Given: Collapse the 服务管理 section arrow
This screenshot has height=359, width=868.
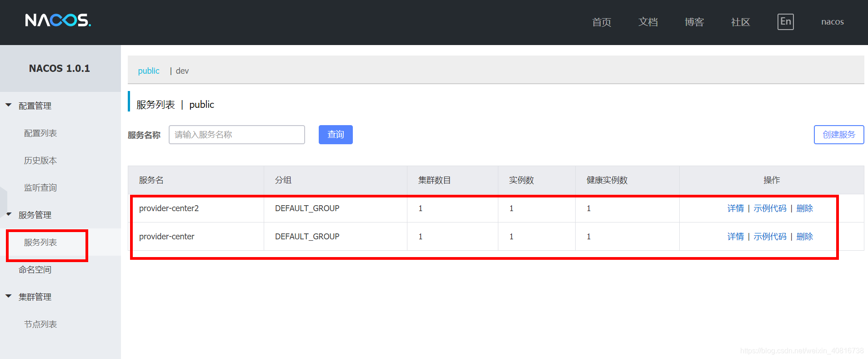Looking at the screenshot, I should (8, 214).
